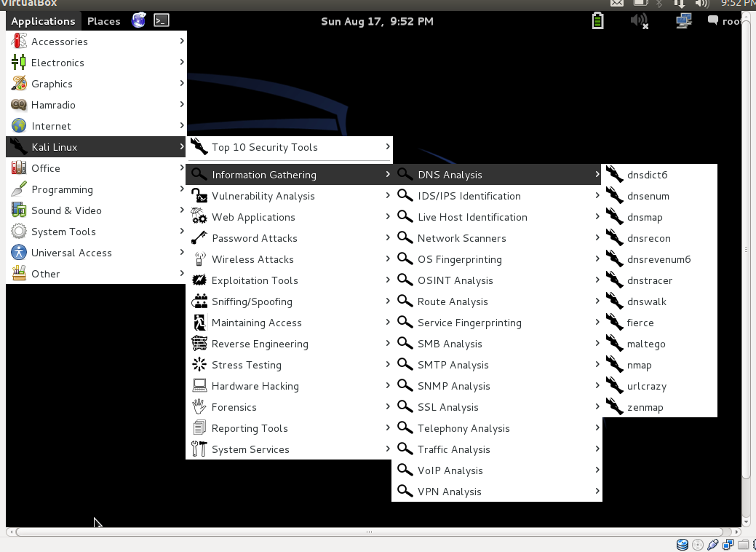Click the Password Attacks key icon
The width and height of the screenshot is (756, 552).
199,238
